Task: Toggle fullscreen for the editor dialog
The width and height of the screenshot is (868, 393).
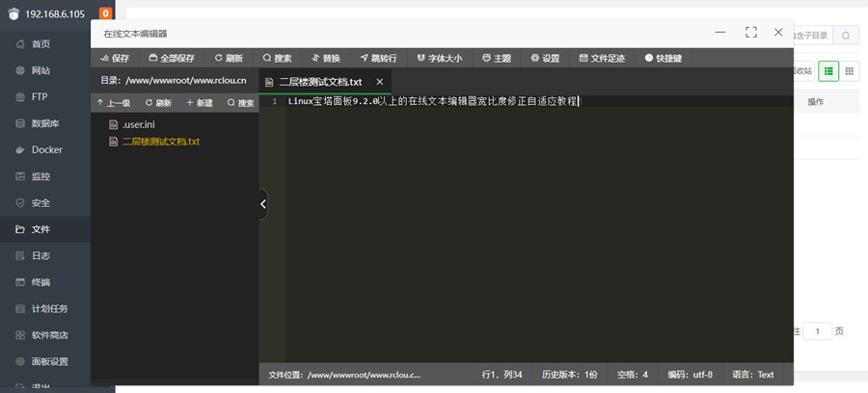Action: 750,33
